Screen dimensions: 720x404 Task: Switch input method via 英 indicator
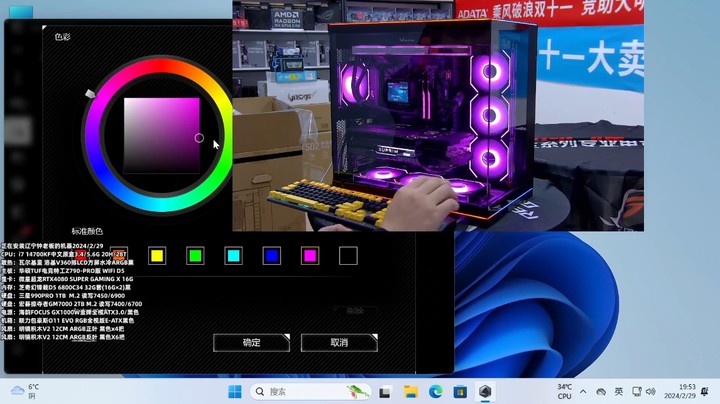coord(619,392)
